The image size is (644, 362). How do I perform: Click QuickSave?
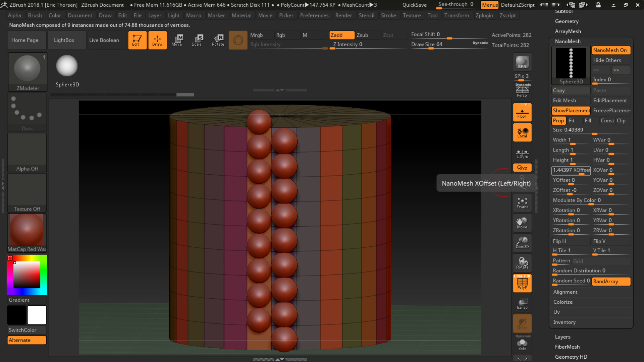[x=415, y=5]
